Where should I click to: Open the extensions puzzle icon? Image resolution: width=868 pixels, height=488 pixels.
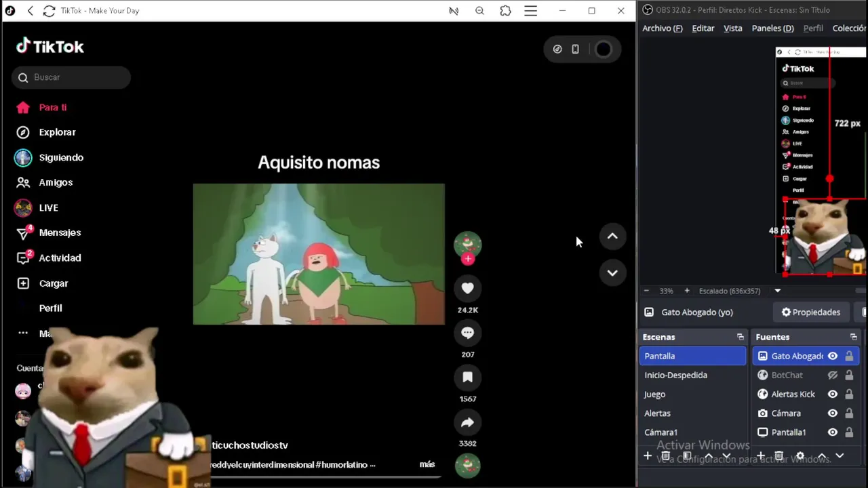pos(505,11)
